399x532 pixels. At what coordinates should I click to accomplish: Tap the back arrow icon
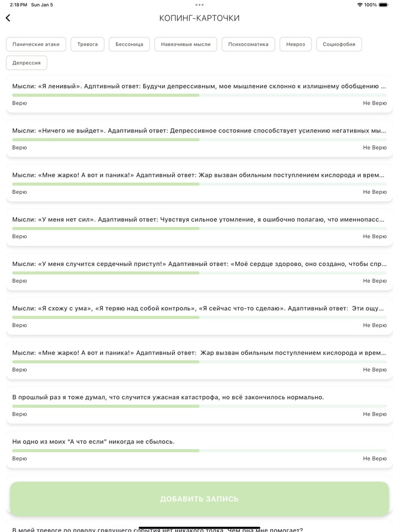point(8,18)
